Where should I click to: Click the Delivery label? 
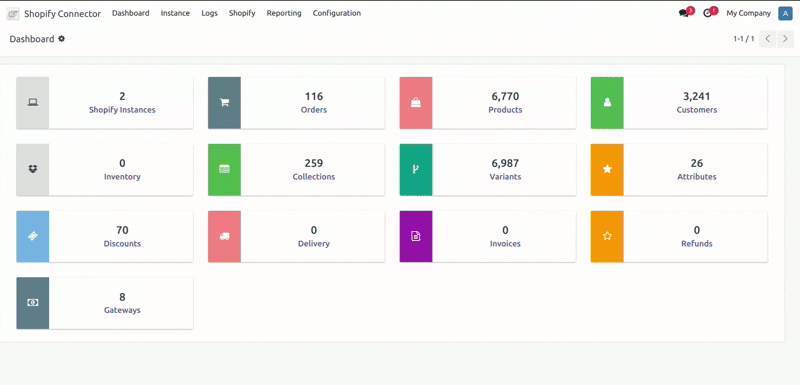pyautogui.click(x=314, y=243)
